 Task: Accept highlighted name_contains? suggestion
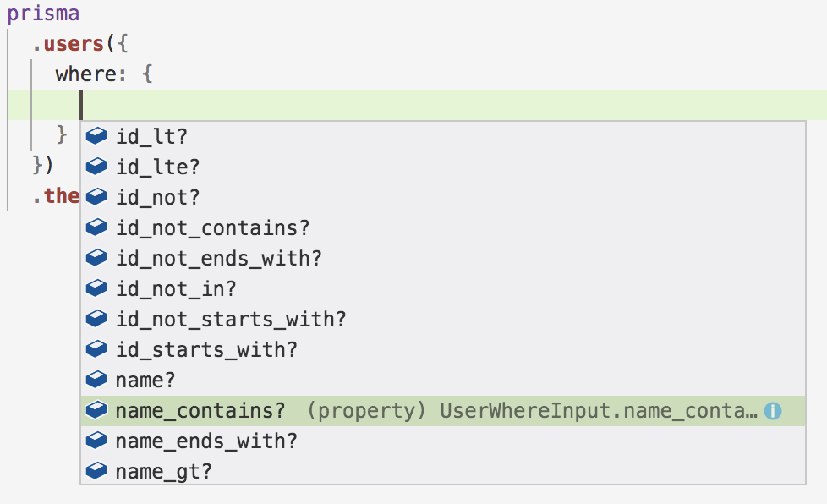tap(200, 410)
